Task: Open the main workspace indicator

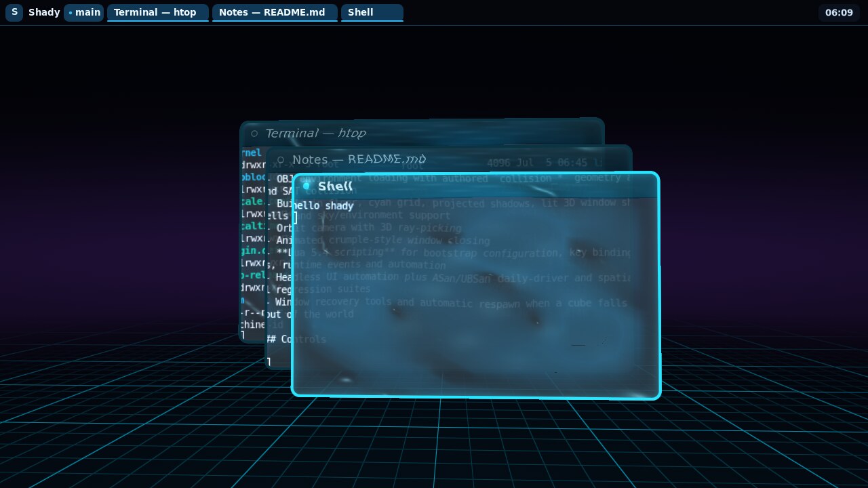Action: [84, 12]
